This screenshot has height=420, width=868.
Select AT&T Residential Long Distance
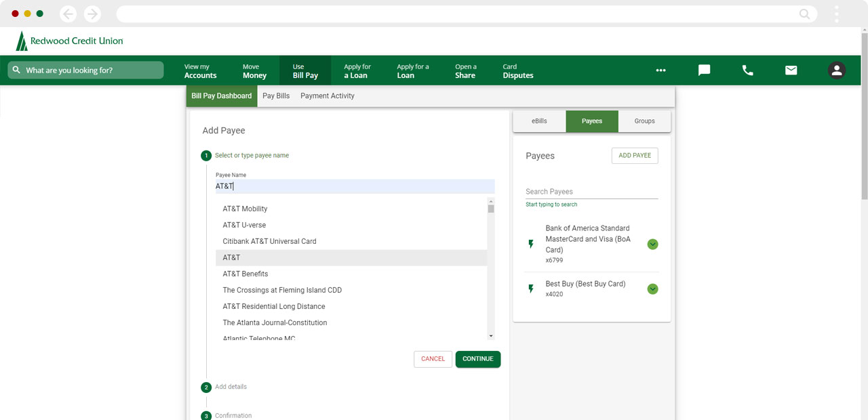coord(351,306)
